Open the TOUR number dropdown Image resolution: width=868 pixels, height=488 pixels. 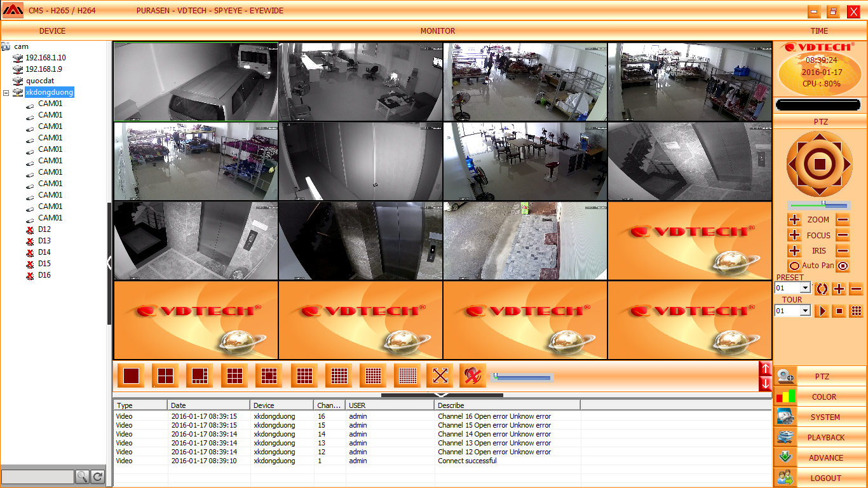pos(806,311)
